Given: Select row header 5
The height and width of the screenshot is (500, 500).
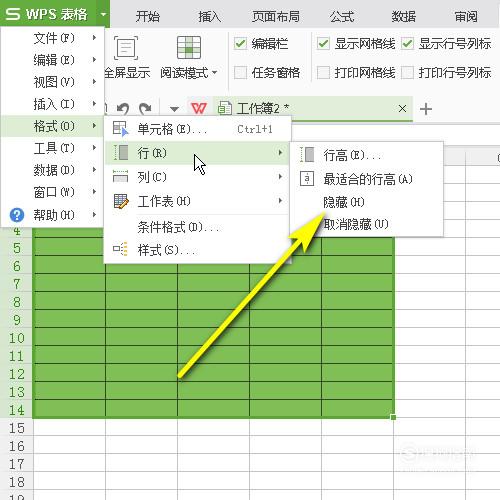Looking at the screenshot, I should point(17,248).
